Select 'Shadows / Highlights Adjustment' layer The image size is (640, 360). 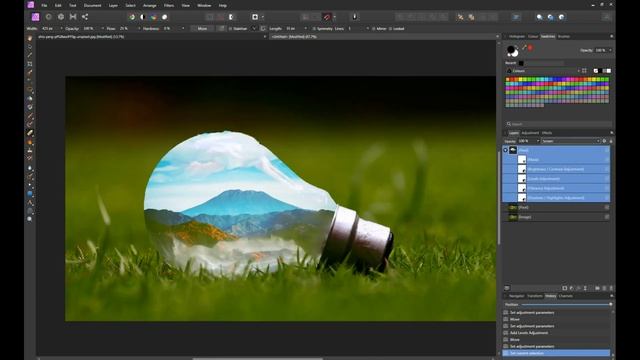(x=556, y=198)
